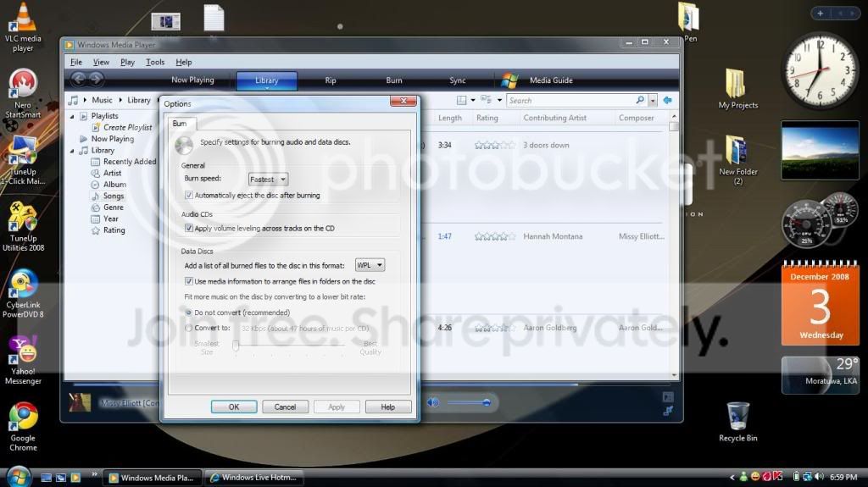Click the music note icon in breadcrumb
This screenshot has width=868, height=487.
[73, 100]
